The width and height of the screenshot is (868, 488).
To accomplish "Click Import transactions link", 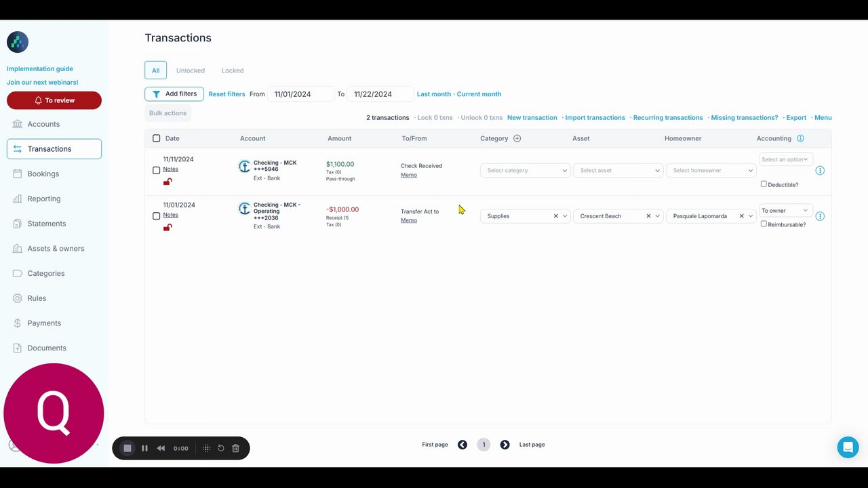I will click(x=595, y=118).
